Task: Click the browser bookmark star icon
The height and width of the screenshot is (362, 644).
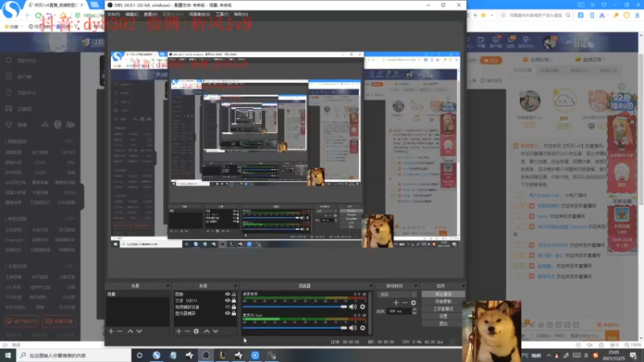Action: 484,15
